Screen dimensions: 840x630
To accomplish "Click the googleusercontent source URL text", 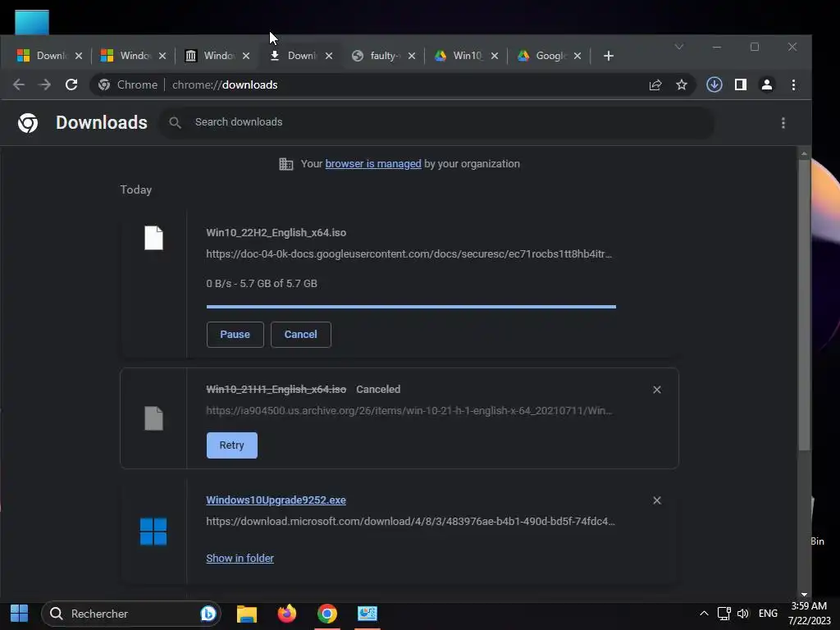I will (409, 254).
